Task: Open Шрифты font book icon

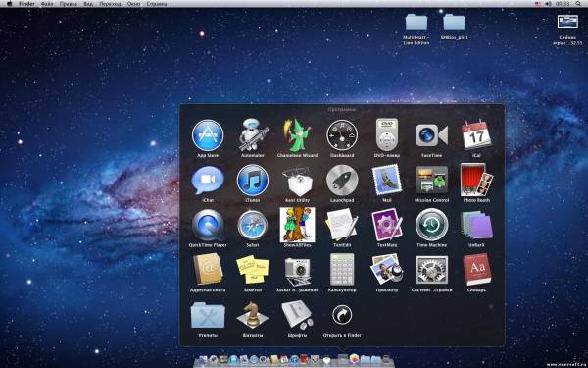Action: (297, 315)
